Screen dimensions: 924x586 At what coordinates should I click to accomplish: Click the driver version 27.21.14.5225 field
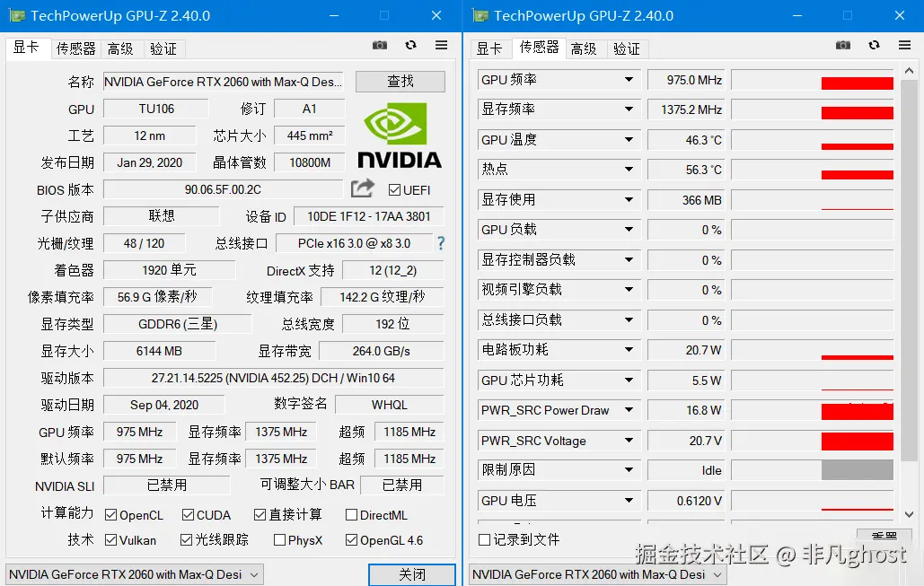pyautogui.click(x=273, y=378)
